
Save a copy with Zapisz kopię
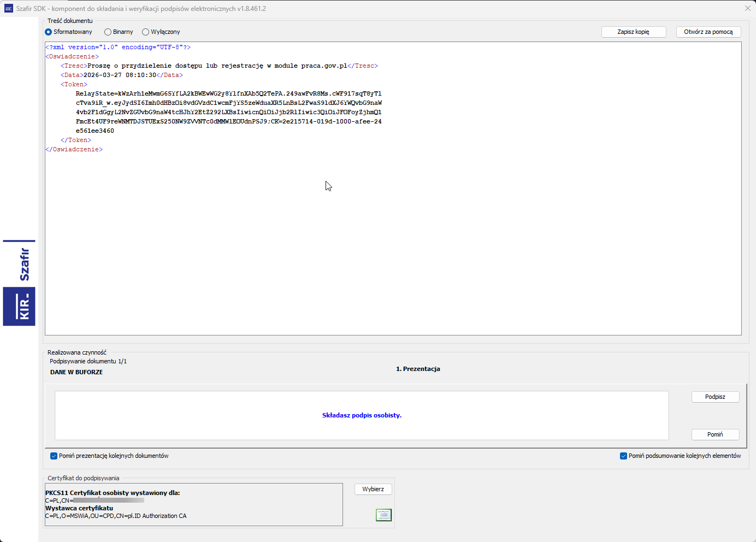click(x=634, y=32)
